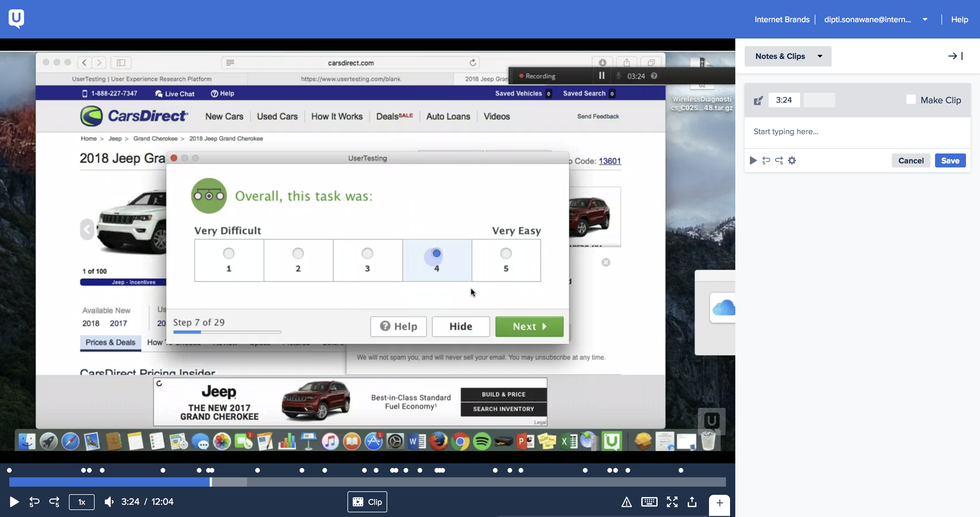Change the 1x playback speed
The image size is (980, 517).
(81, 502)
